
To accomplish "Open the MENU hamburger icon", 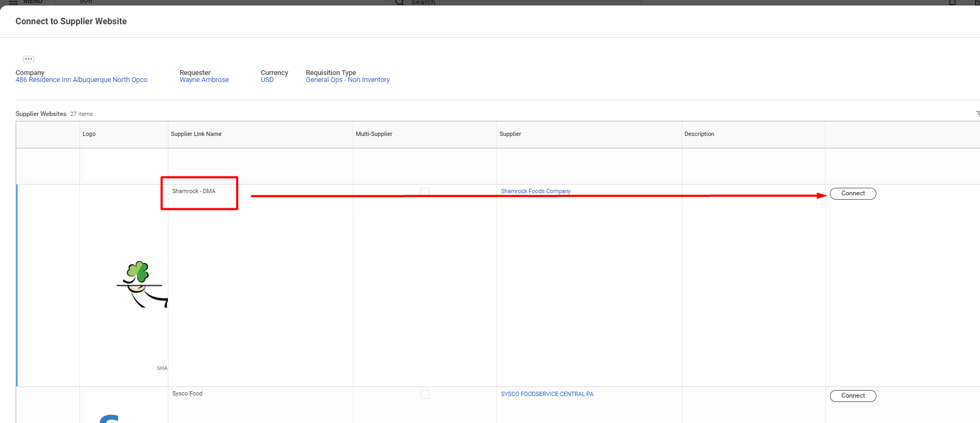I will point(13,2).
